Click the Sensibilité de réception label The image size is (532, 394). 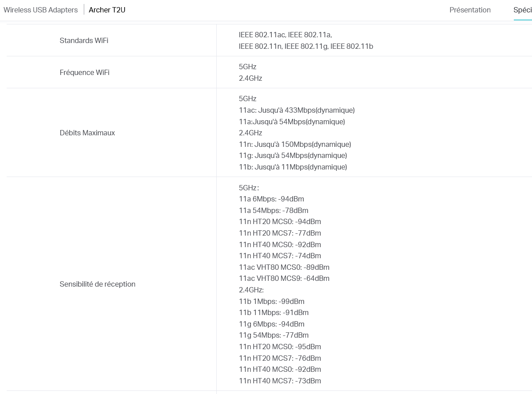(x=98, y=284)
